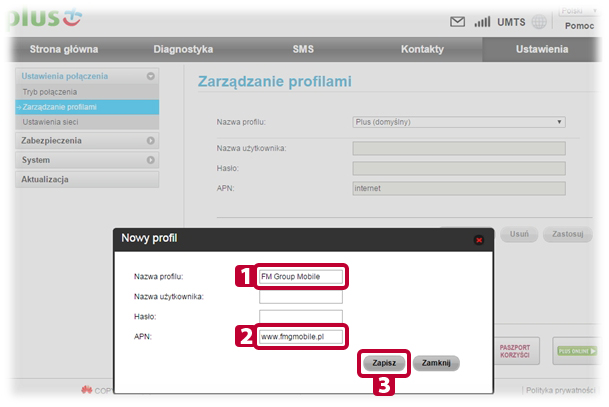
Task: Open the Pomoc help link
Action: (579, 26)
